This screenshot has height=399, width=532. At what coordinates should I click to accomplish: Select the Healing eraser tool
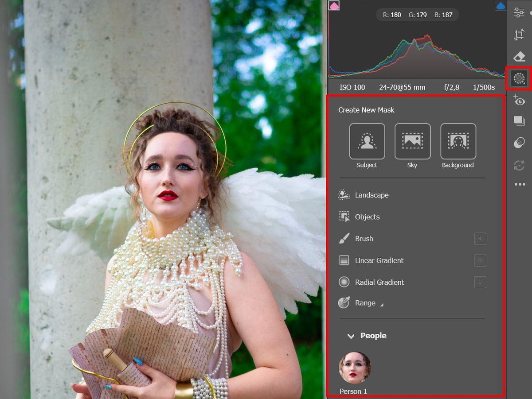pos(519,57)
